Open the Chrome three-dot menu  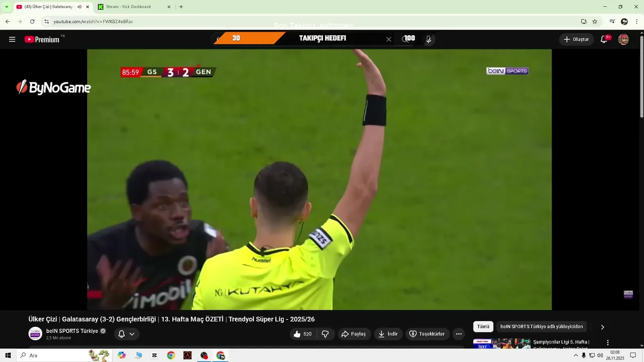[637, 22]
